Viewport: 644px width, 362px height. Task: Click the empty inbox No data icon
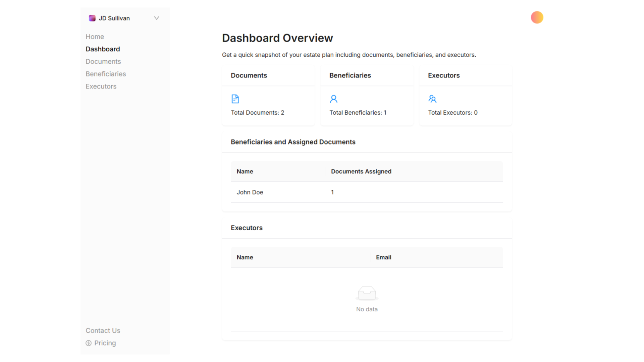point(367,293)
